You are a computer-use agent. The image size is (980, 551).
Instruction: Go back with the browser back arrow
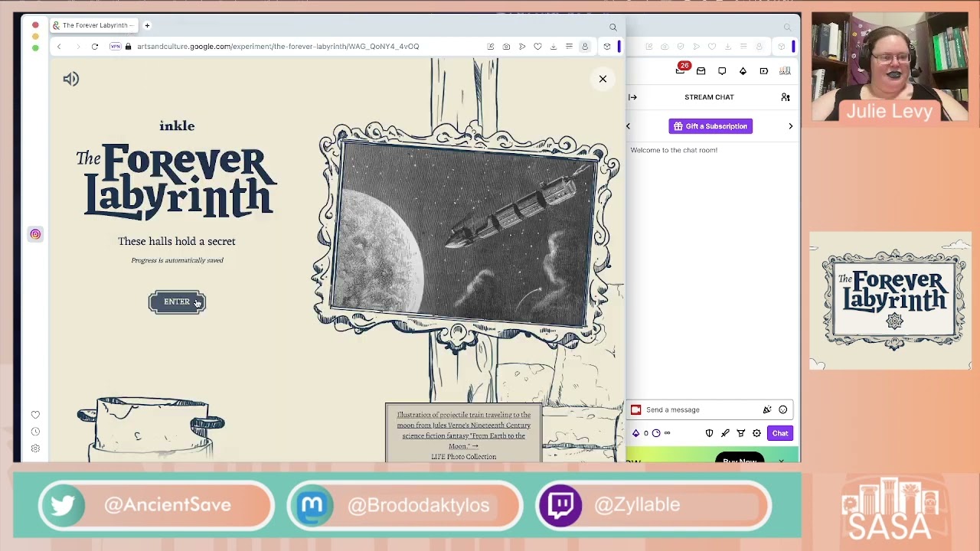59,47
